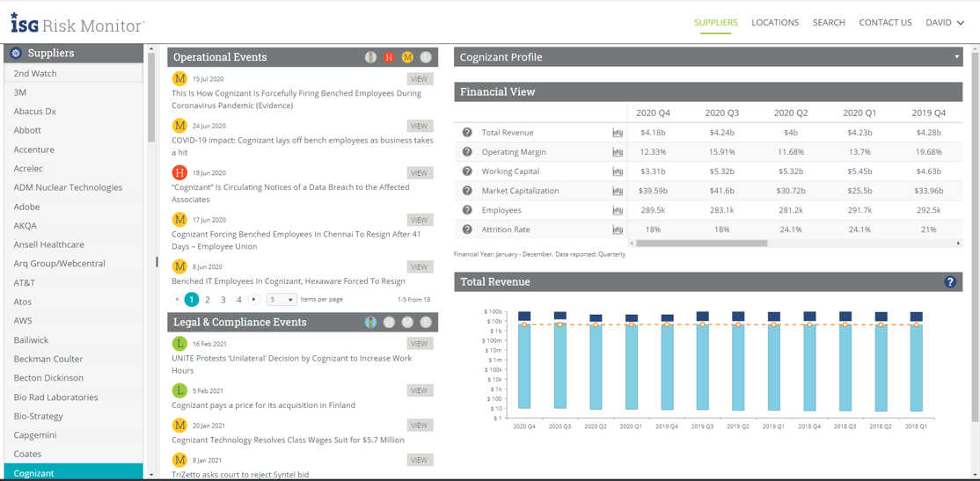980x481 pixels.
Task: Open the David user menu
Action: [944, 23]
